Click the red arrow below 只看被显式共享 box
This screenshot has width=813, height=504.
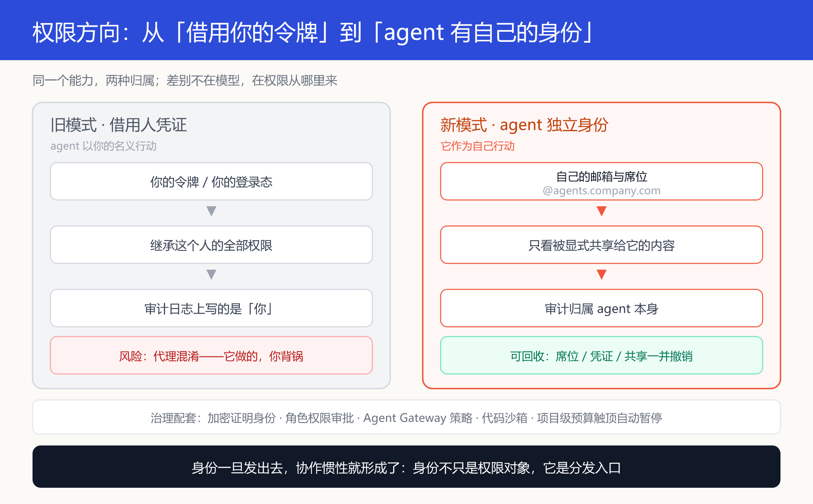(x=602, y=274)
